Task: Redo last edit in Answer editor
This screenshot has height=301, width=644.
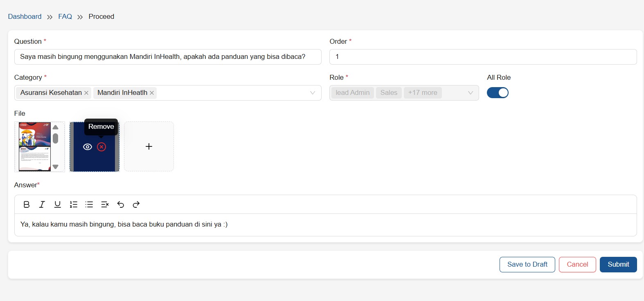Action: pos(136,204)
